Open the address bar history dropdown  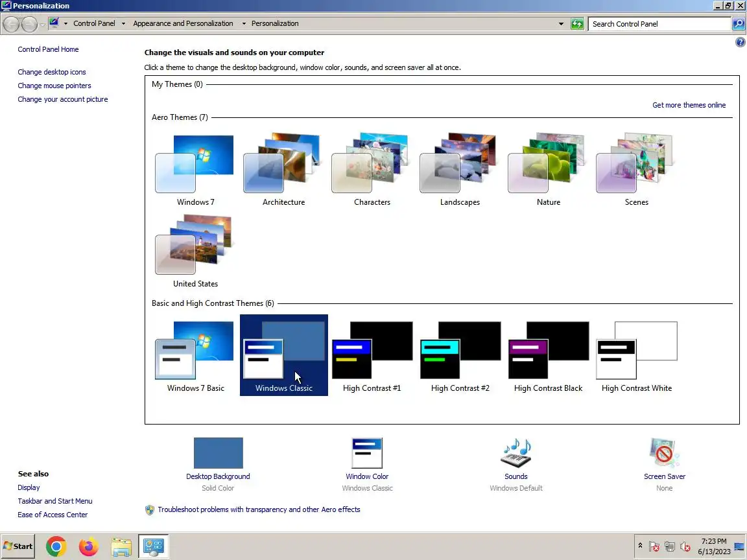tap(561, 24)
